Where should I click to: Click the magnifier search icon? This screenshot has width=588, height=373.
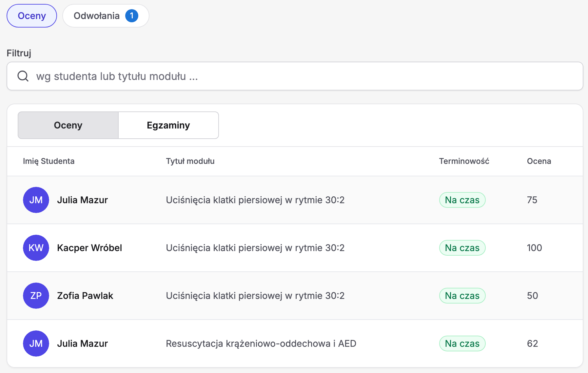point(23,76)
